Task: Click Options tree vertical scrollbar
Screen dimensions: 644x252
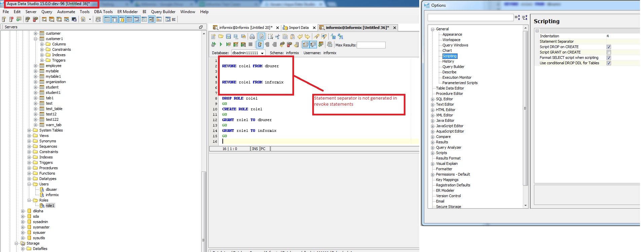Action: pyautogui.click(x=526, y=108)
